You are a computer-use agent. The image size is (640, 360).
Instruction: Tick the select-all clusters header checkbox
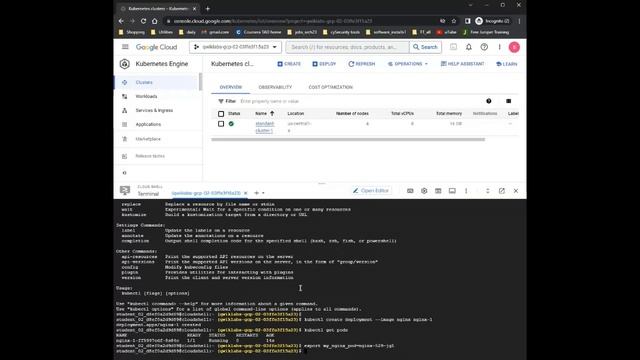point(221,113)
